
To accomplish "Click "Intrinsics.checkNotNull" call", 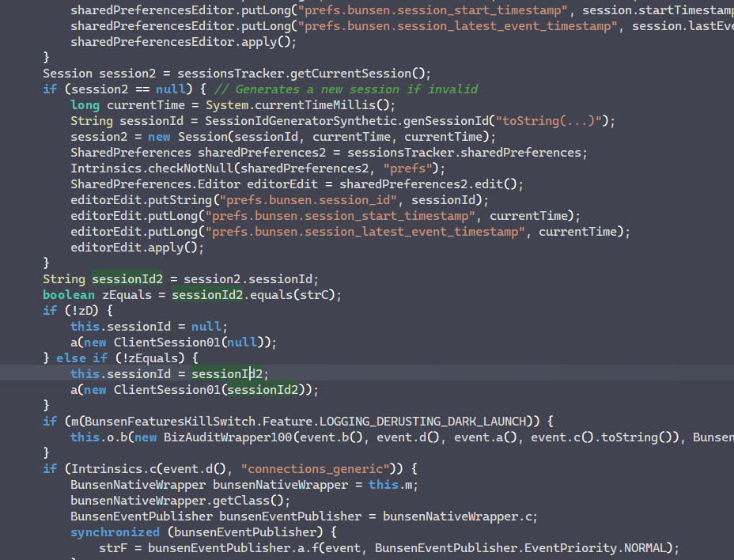I will [152, 168].
